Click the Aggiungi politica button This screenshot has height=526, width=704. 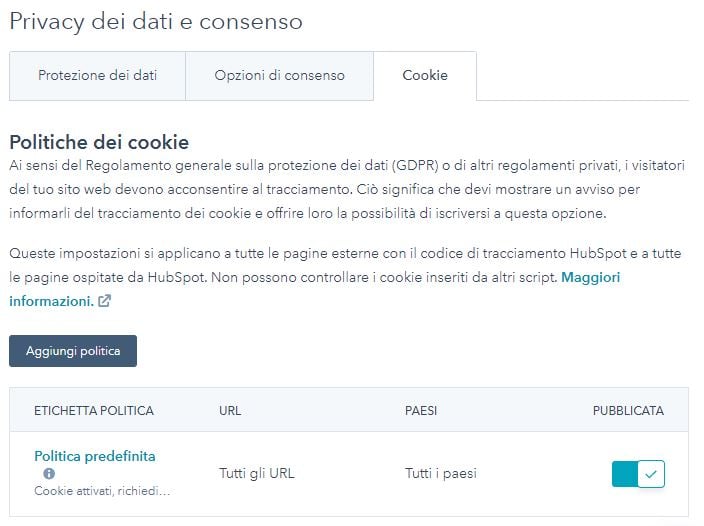click(x=73, y=351)
